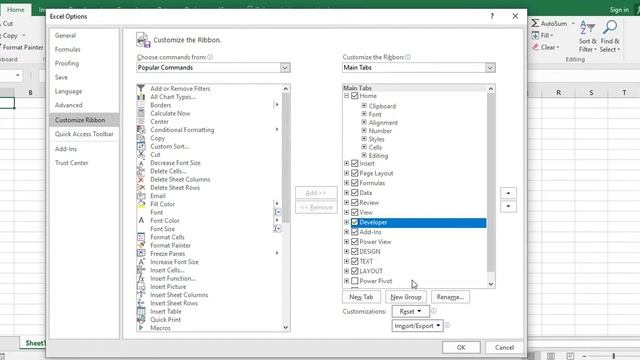The width and height of the screenshot is (640, 360).
Task: Click the Fill down-arrow icon in ribbon
Action: 535,36
